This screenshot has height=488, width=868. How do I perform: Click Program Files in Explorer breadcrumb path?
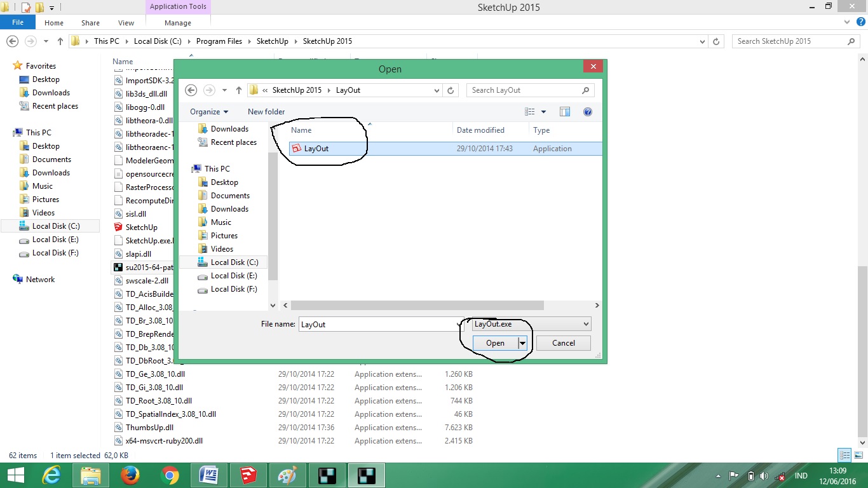(x=219, y=41)
